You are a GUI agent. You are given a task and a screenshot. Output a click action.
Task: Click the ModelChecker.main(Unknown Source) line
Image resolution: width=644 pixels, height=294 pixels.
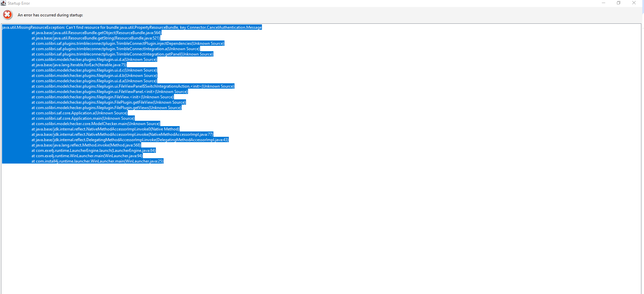pyautogui.click(x=96, y=124)
